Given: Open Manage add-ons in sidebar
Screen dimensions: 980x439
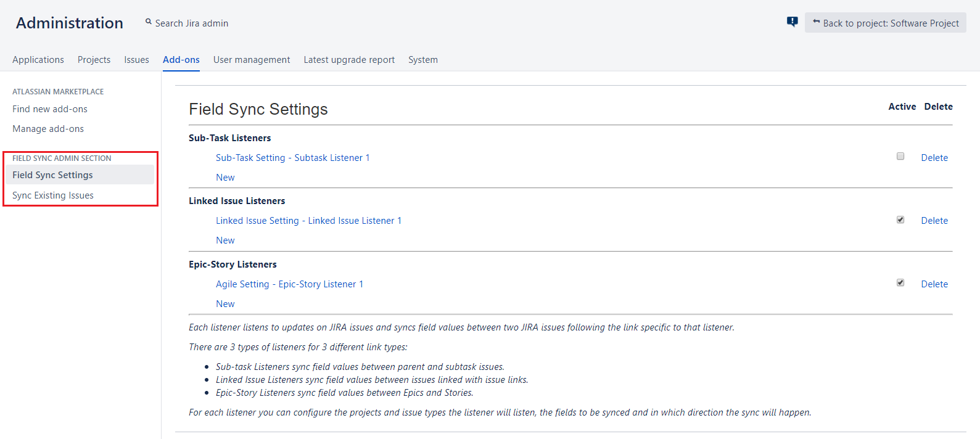Looking at the screenshot, I should click(48, 129).
